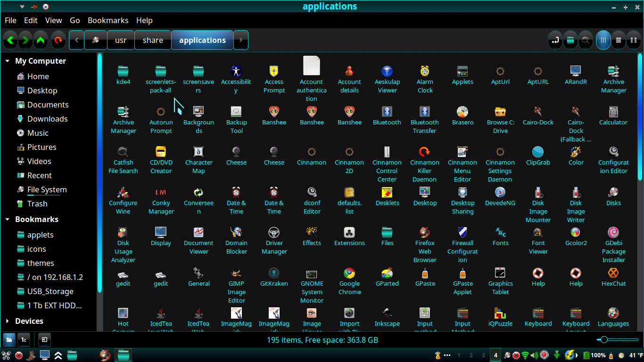Open the File menu

[x=10, y=20]
